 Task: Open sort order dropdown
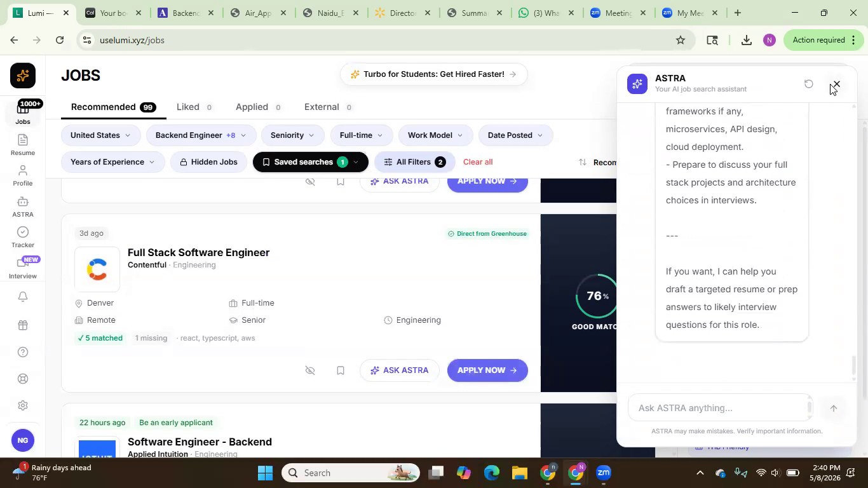(x=597, y=162)
